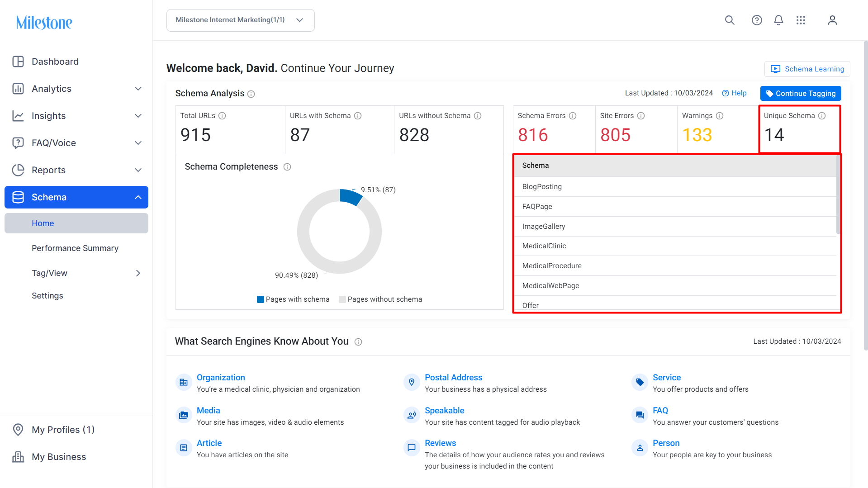Screen dimensions: 868x488
Task: Click the Dashboard sidebar icon
Action: pyautogui.click(x=18, y=62)
